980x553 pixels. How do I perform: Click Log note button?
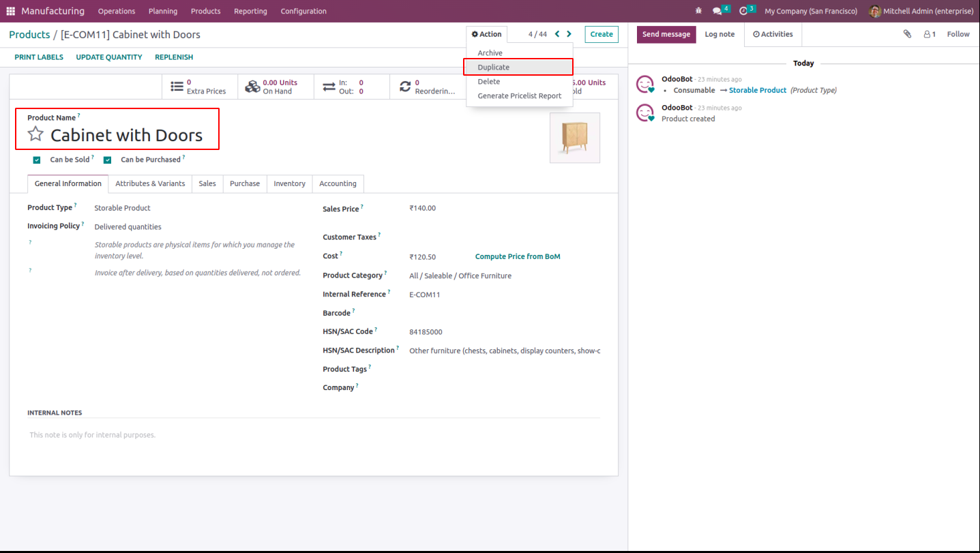pos(720,34)
